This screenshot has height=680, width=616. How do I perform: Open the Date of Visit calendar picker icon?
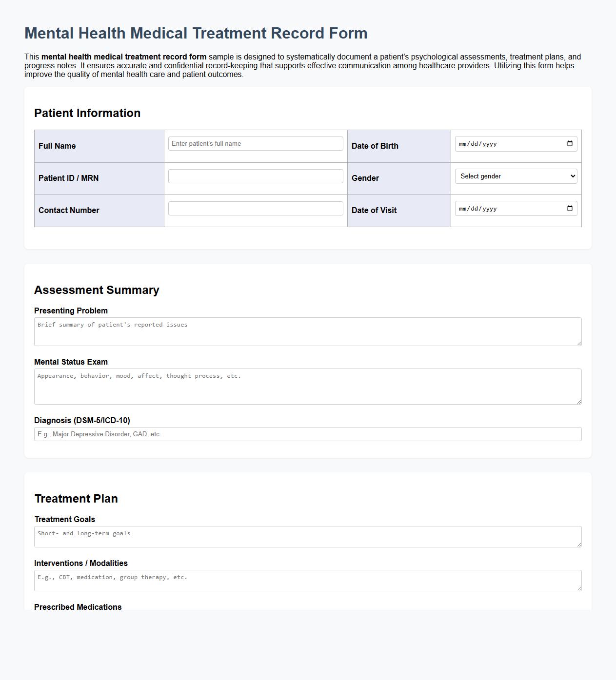point(570,208)
